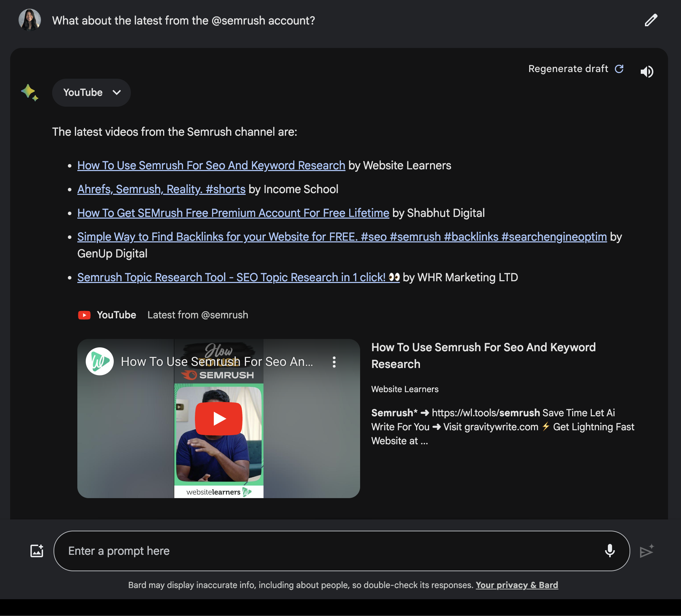The width and height of the screenshot is (681, 616).
Task: Select the send arrow button
Action: click(x=648, y=550)
